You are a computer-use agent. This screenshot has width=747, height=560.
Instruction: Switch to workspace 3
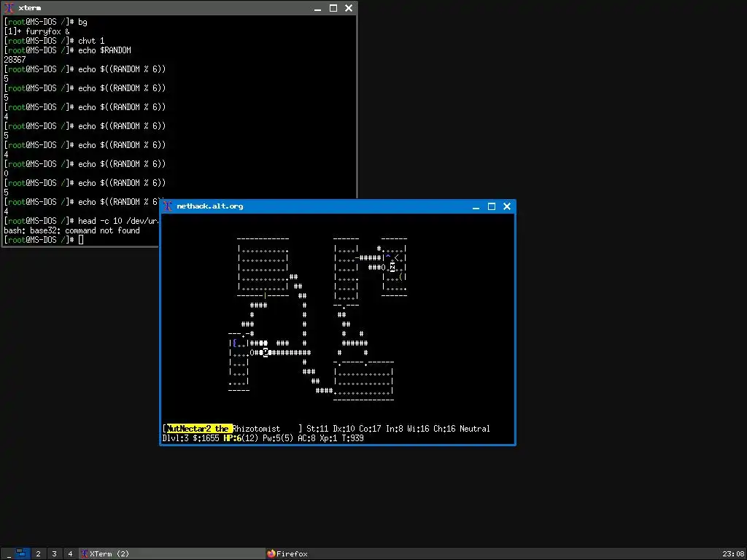click(54, 554)
